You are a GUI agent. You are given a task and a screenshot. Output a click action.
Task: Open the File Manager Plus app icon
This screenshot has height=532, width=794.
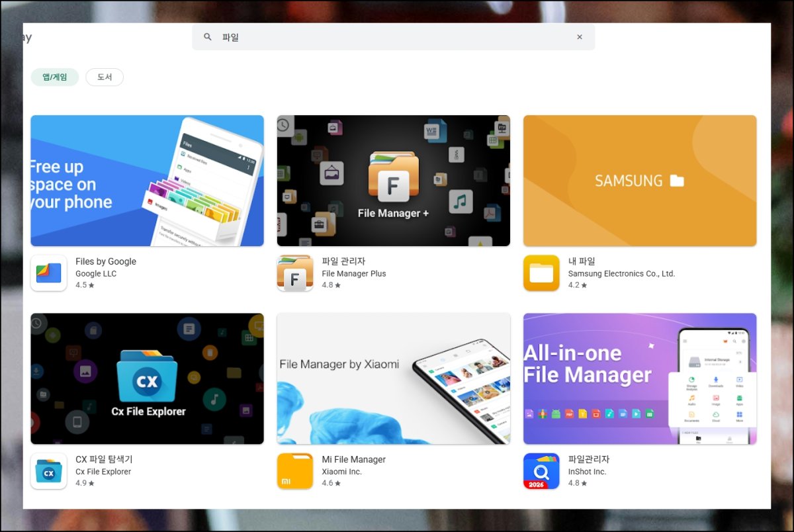click(x=295, y=273)
